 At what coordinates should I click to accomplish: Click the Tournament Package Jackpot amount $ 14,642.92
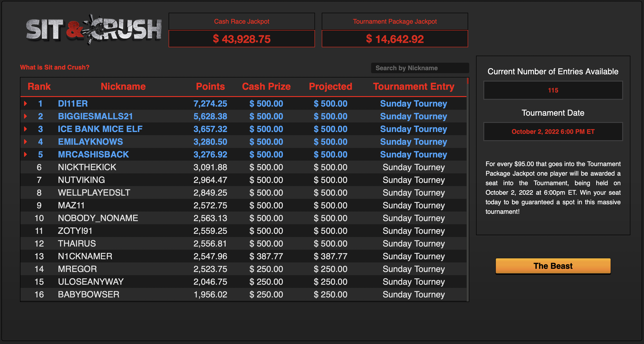(x=395, y=39)
